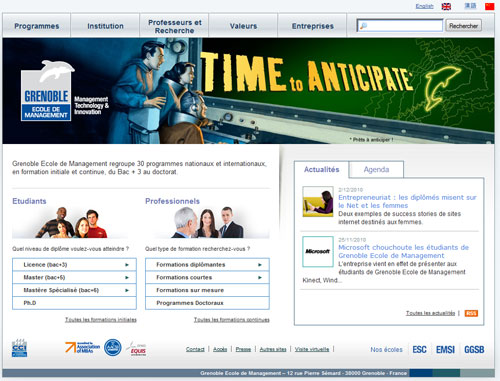Switch to the Agenda tab
The image size is (500, 381).
tap(376, 169)
